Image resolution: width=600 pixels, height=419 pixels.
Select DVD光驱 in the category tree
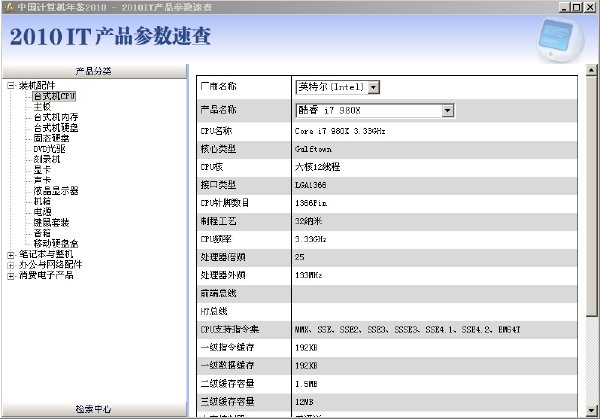point(49,149)
